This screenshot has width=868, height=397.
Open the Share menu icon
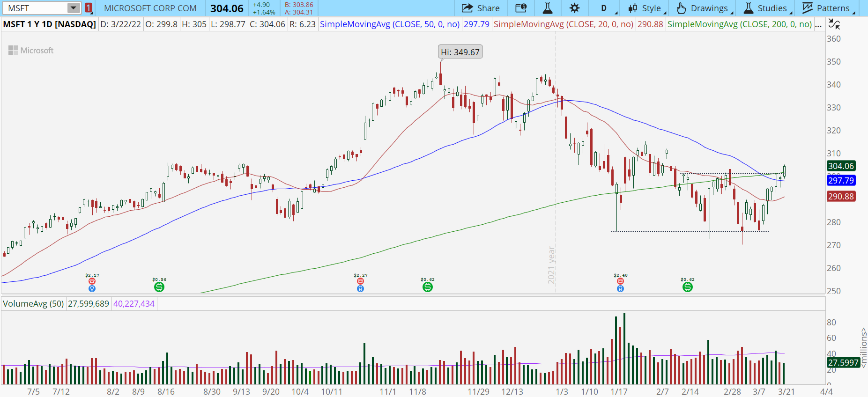[467, 8]
